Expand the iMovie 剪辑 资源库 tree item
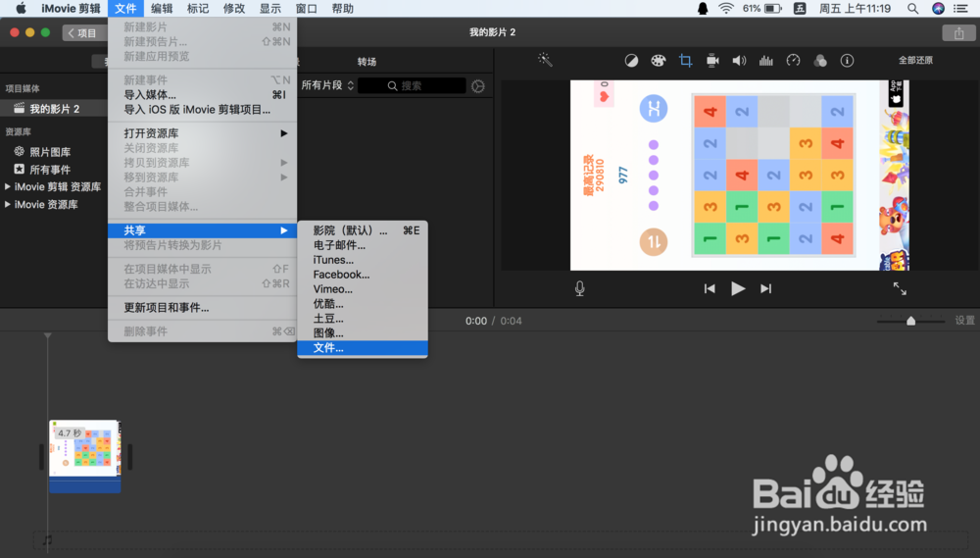This screenshot has height=558, width=980. click(8, 186)
